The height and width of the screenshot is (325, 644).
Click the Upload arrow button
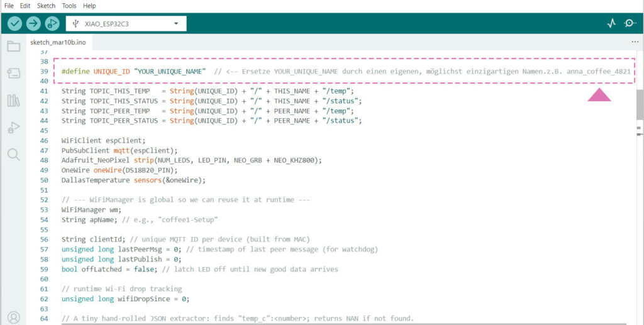point(33,24)
